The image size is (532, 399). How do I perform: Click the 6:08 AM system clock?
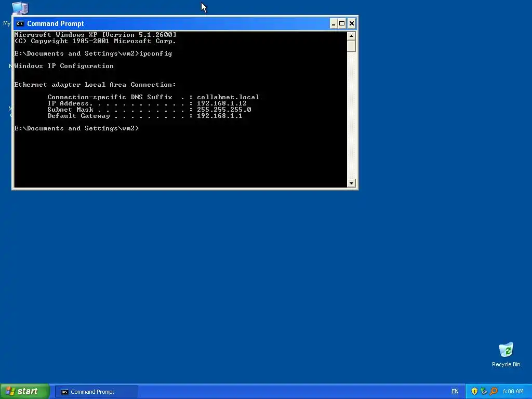pyautogui.click(x=513, y=392)
